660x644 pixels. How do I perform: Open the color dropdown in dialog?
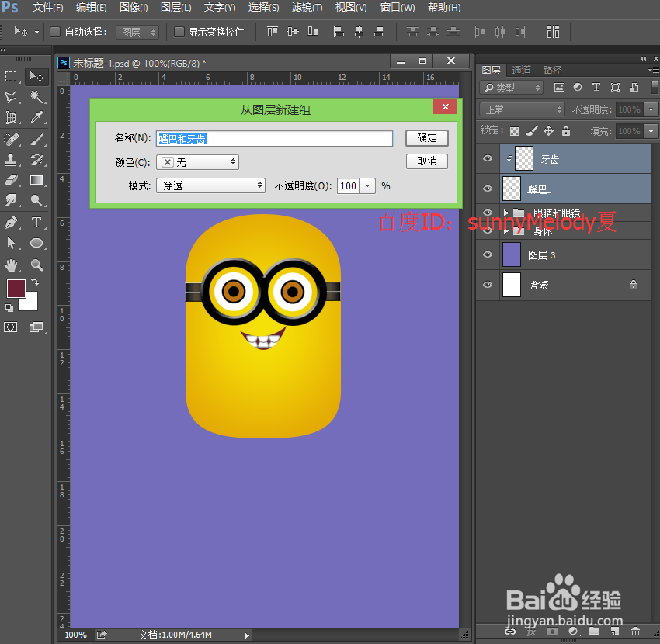pyautogui.click(x=197, y=162)
